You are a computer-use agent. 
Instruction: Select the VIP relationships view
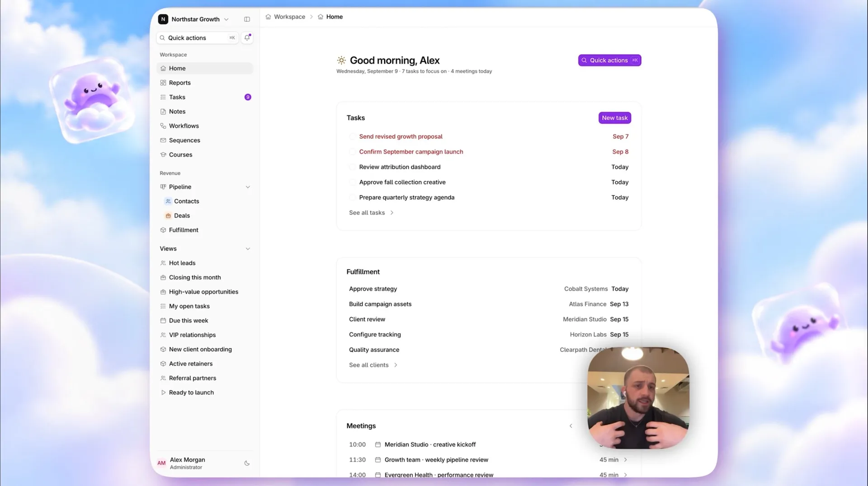pos(205,335)
